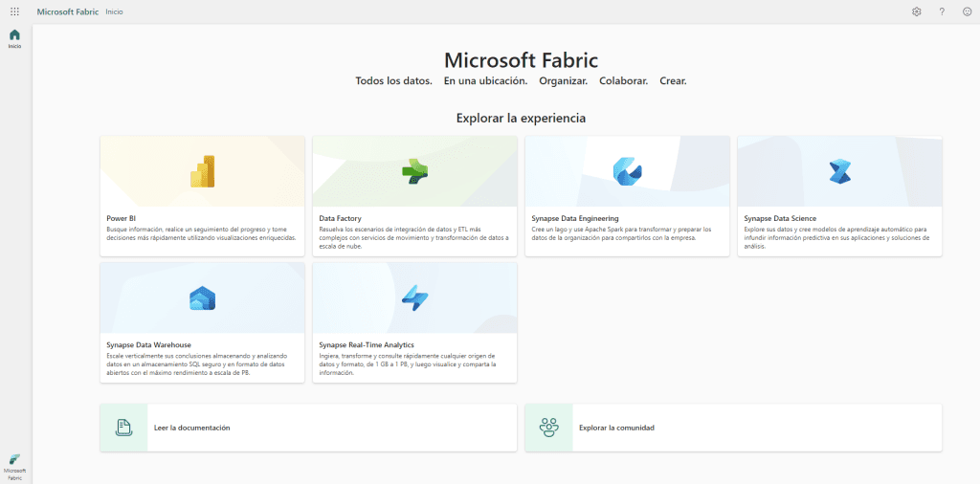Open the Data Factory card title
The width and height of the screenshot is (980, 484).
(x=340, y=219)
